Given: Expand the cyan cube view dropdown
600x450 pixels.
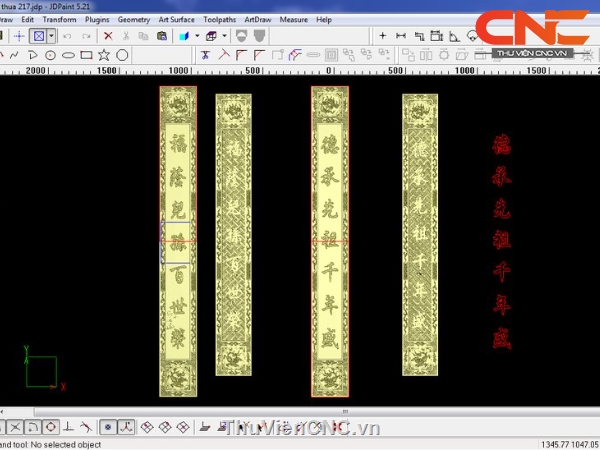Looking at the screenshot, I should 197,36.
